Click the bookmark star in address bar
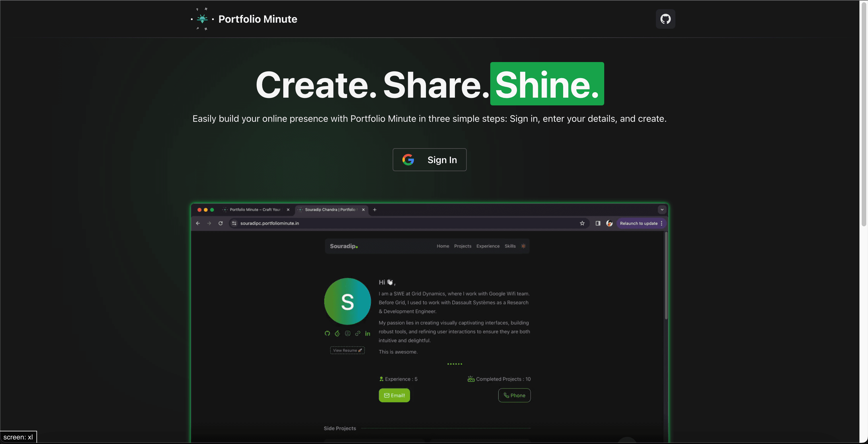The height and width of the screenshot is (444, 868). [x=582, y=223]
